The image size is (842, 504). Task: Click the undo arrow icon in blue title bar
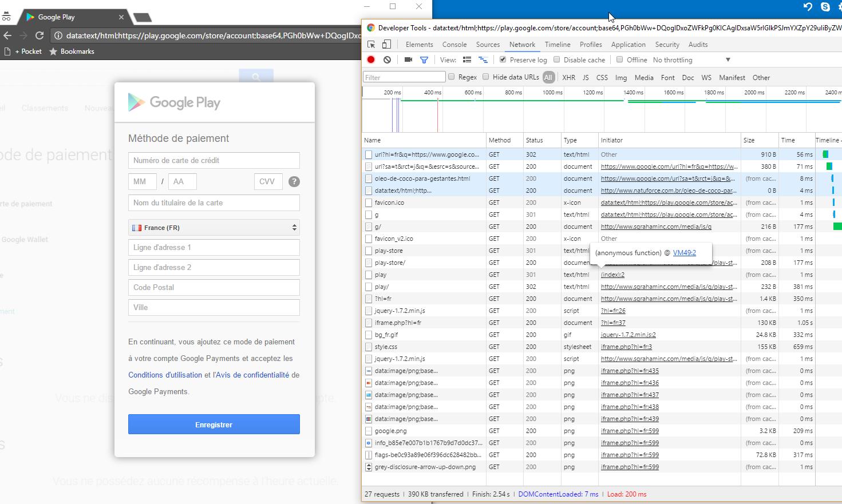tap(808, 7)
